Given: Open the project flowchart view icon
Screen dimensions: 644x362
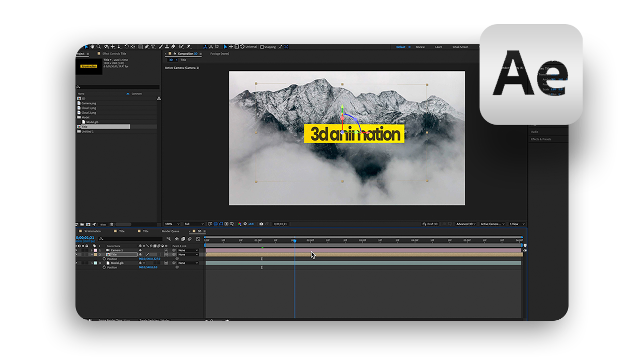Looking at the screenshot, I should coord(158,99).
